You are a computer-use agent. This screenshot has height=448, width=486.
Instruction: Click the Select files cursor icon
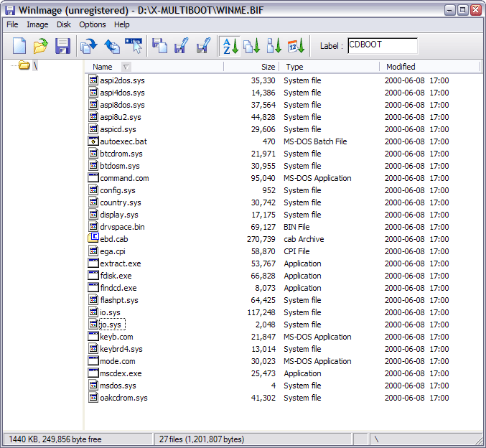[134, 46]
